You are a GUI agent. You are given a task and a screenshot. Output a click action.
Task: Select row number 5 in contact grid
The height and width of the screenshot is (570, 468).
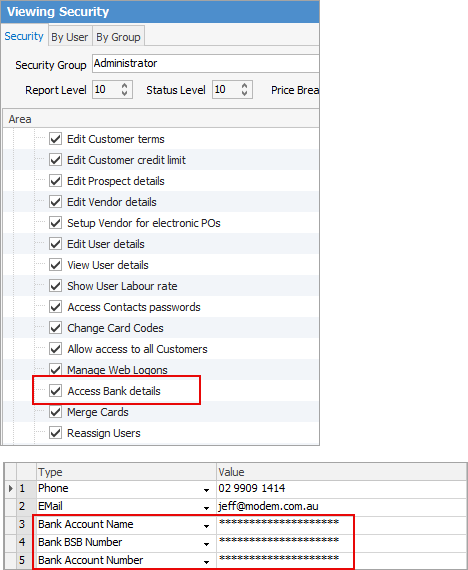26,560
